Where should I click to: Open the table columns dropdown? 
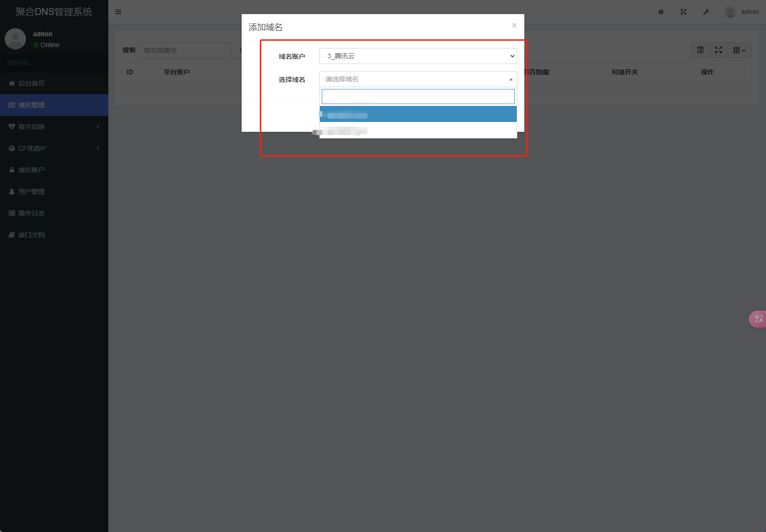tap(740, 50)
